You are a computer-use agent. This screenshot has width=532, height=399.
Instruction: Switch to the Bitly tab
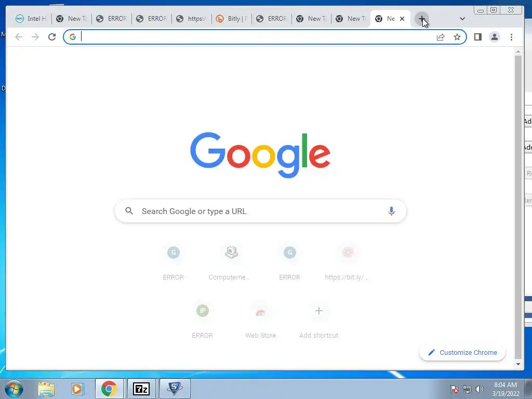point(232,19)
